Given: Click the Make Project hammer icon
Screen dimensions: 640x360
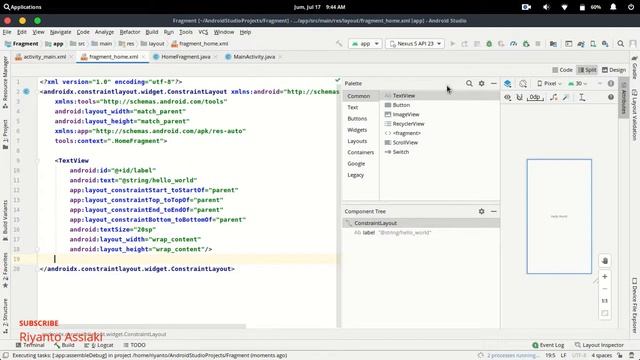Looking at the screenshot, I should click(x=339, y=44).
